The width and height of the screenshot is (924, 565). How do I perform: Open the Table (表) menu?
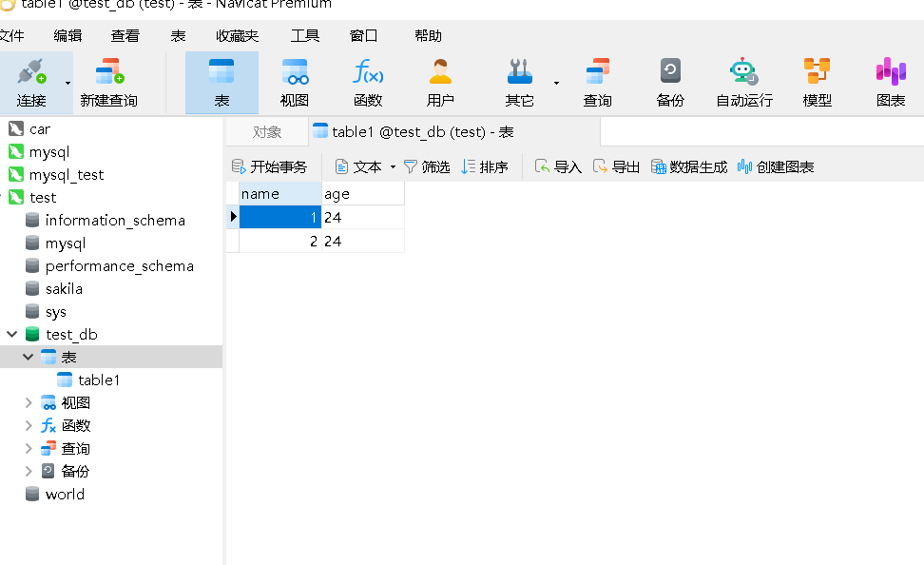tap(178, 36)
